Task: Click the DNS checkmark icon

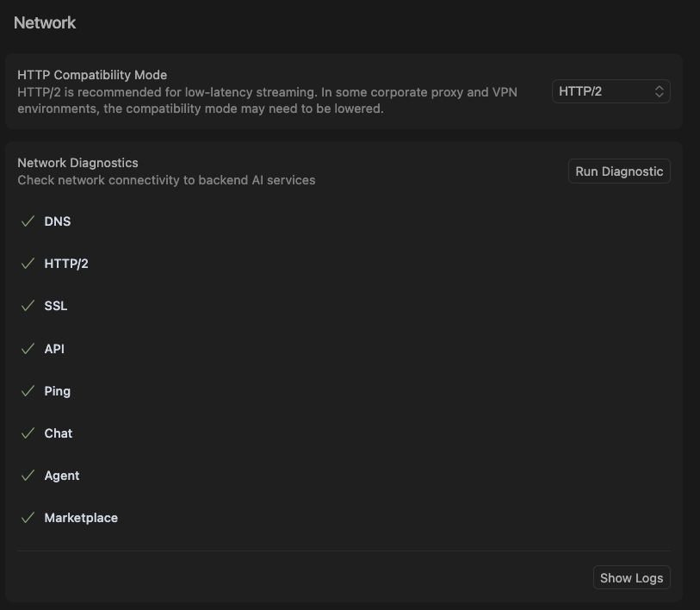Action: (28, 221)
